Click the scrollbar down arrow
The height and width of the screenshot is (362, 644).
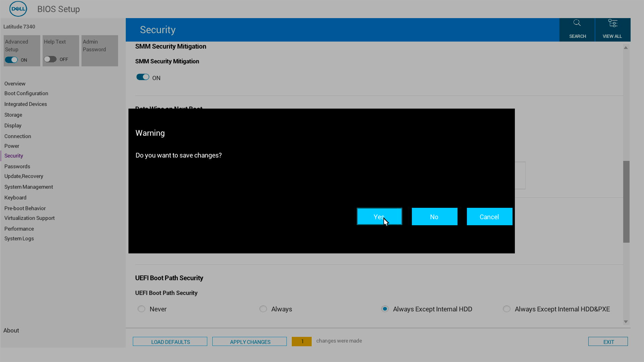coord(626,321)
